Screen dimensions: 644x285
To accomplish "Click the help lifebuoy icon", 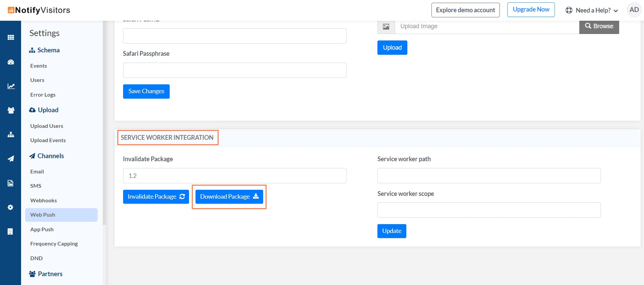I will click(x=569, y=10).
